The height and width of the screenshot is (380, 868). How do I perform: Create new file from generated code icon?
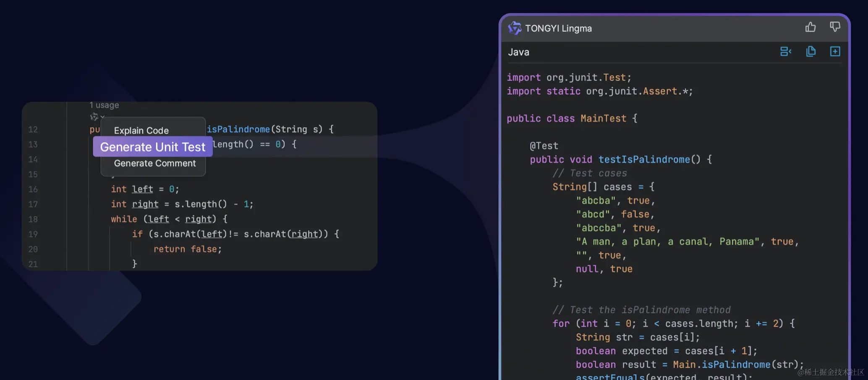point(835,52)
